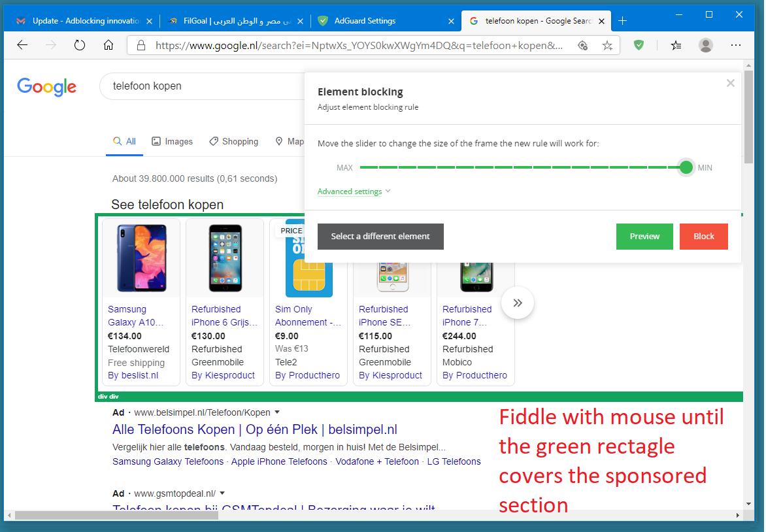Close the Element blocking panel

[730, 83]
